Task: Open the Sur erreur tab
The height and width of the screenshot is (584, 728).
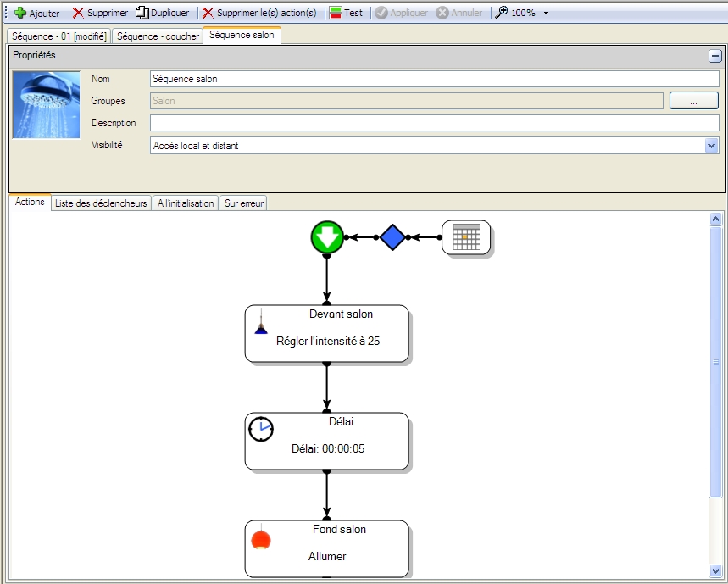Action: [x=244, y=203]
